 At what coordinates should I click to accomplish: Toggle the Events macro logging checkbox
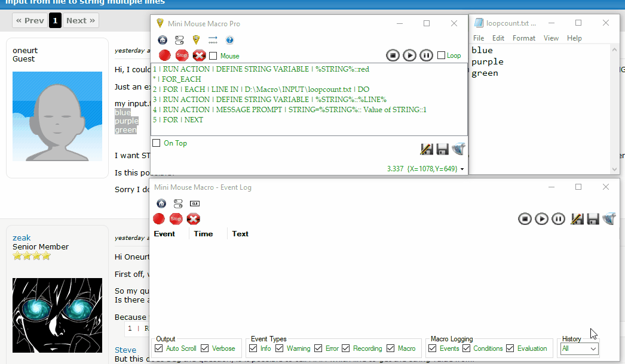coord(433,348)
